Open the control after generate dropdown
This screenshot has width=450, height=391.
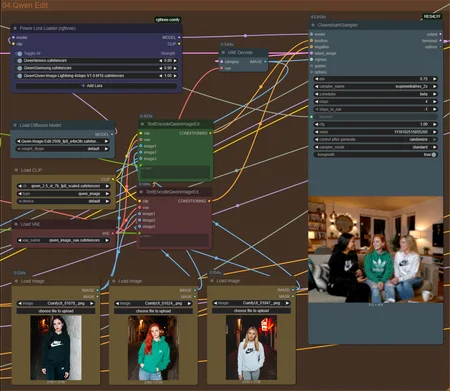[376, 139]
